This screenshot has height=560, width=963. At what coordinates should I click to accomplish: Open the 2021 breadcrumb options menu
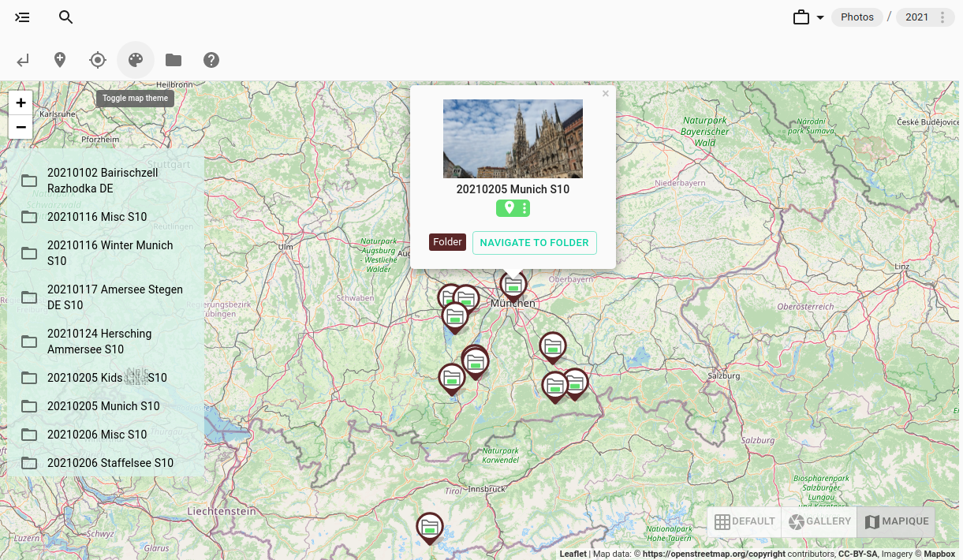click(x=942, y=17)
